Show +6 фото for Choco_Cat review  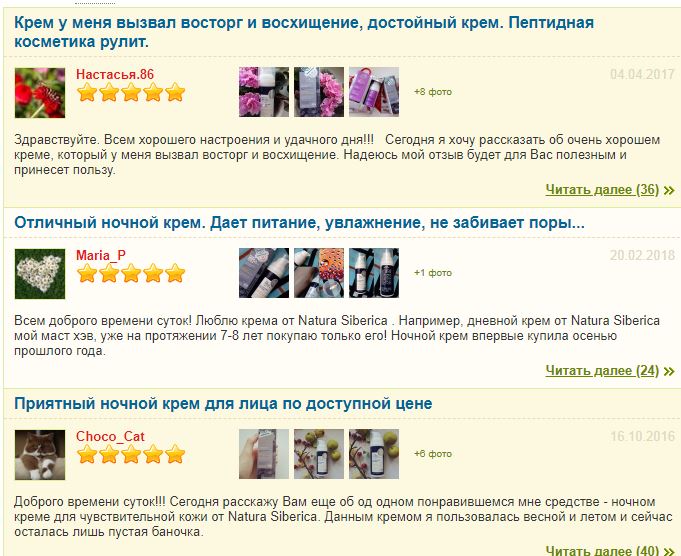(x=433, y=453)
